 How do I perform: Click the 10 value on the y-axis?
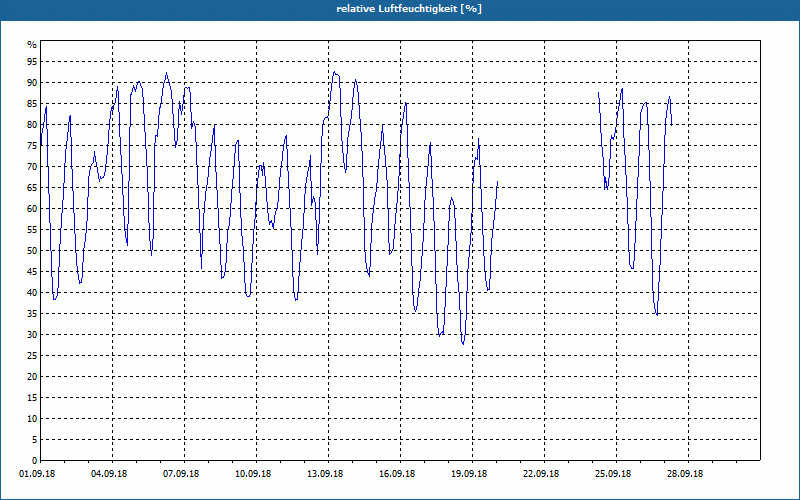point(32,419)
